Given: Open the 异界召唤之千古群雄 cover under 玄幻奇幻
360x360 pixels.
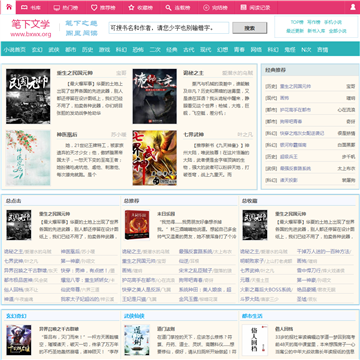Looking at the screenshot, I should tap(19, 340).
